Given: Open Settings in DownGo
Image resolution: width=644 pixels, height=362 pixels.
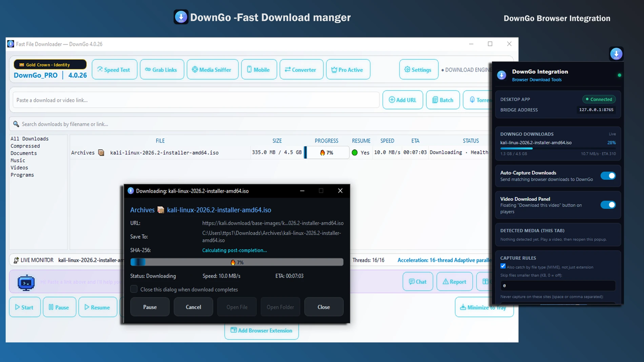Looking at the screenshot, I should (418, 69).
